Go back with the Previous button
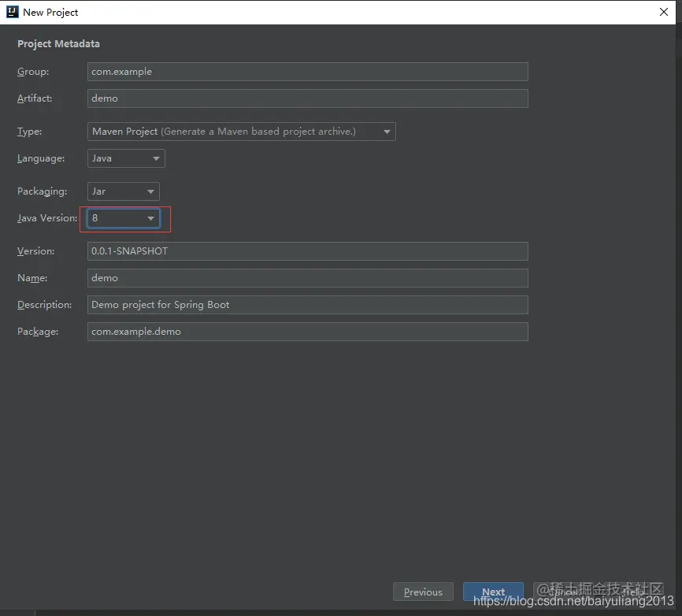 pos(423,592)
